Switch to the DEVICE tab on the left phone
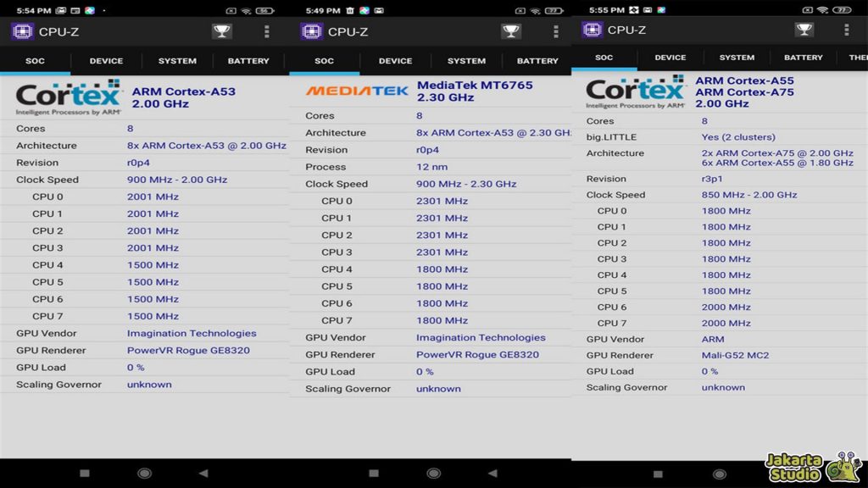 pyautogui.click(x=106, y=61)
